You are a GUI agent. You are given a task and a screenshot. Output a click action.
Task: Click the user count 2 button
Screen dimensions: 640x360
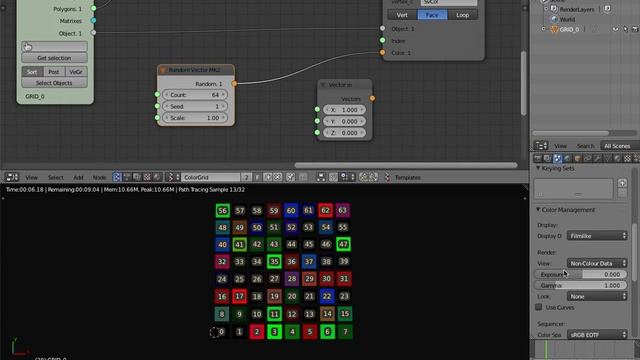(246, 177)
